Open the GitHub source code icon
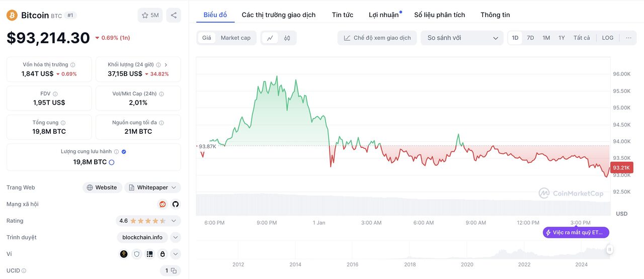The image size is (644, 279). pyautogui.click(x=176, y=204)
